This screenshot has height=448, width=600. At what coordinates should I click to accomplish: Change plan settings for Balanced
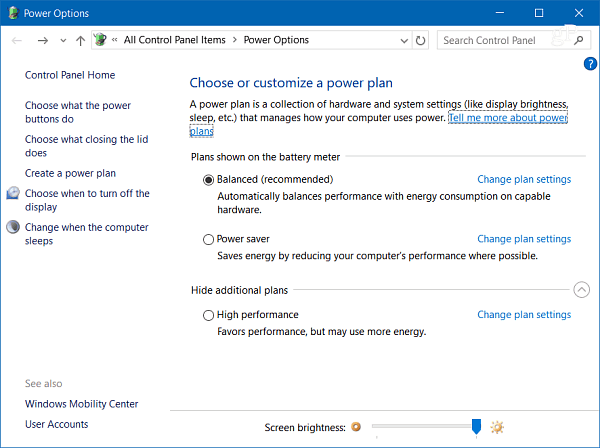click(x=524, y=179)
